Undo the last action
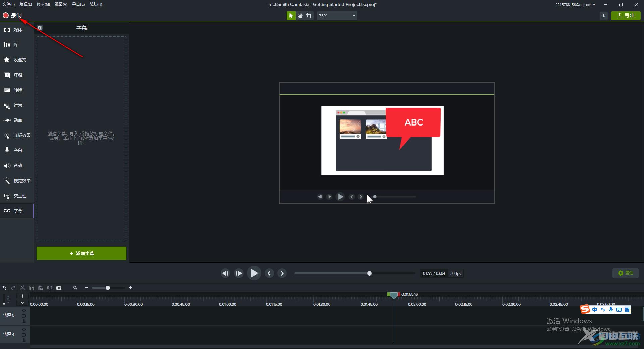Viewport: 644px width, 349px height. point(4,288)
